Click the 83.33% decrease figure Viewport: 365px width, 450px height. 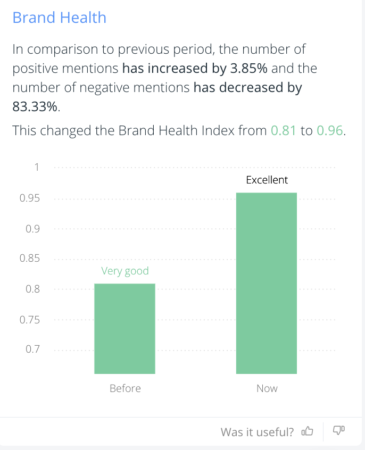pos(35,107)
